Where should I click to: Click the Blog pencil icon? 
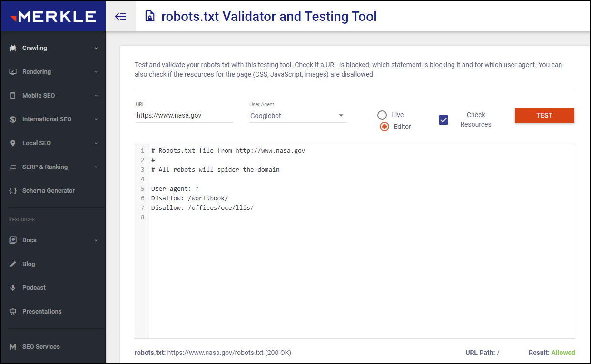coord(13,264)
